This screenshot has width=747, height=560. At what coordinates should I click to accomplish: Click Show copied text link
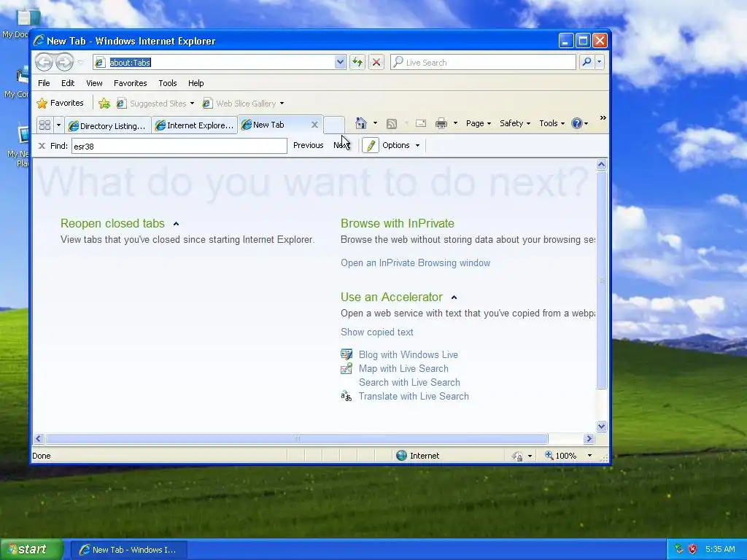pos(377,332)
